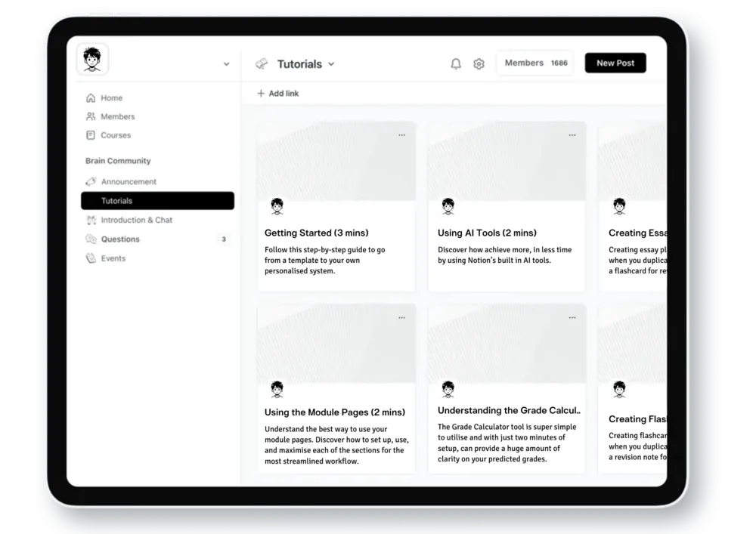Open Getting Started (3 mins) post title
This screenshot has height=534, width=756.
316,233
